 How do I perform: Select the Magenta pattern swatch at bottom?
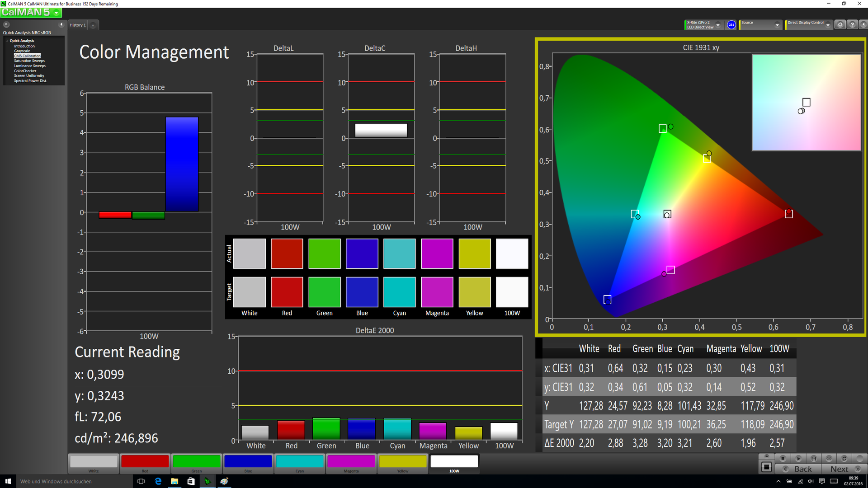(x=351, y=462)
